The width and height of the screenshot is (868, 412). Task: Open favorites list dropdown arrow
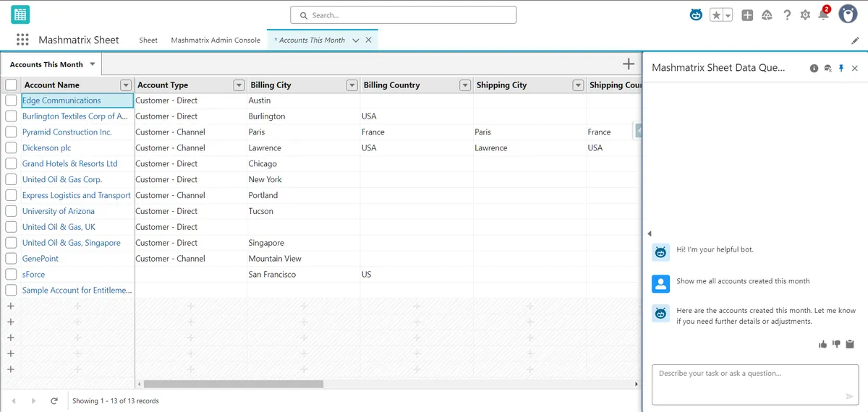point(728,14)
